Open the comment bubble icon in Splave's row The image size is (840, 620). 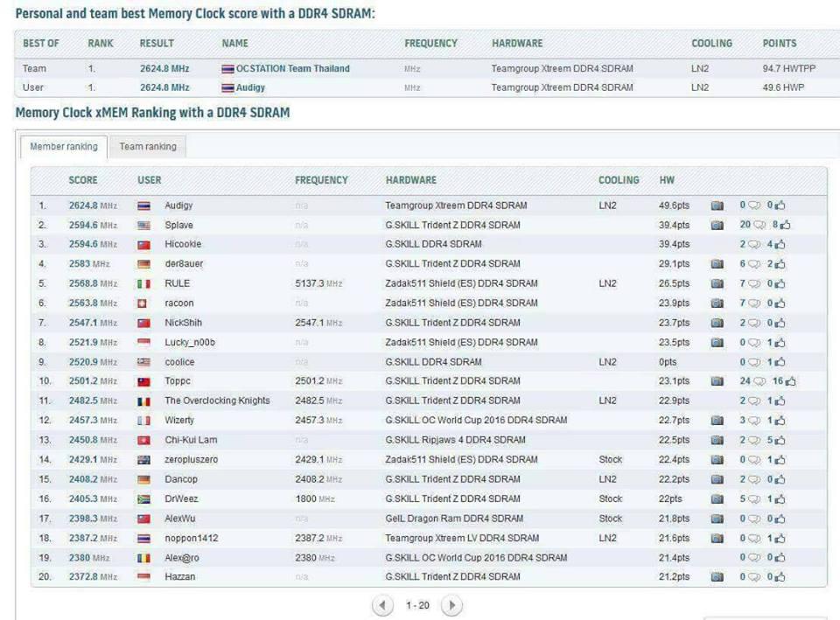(759, 225)
